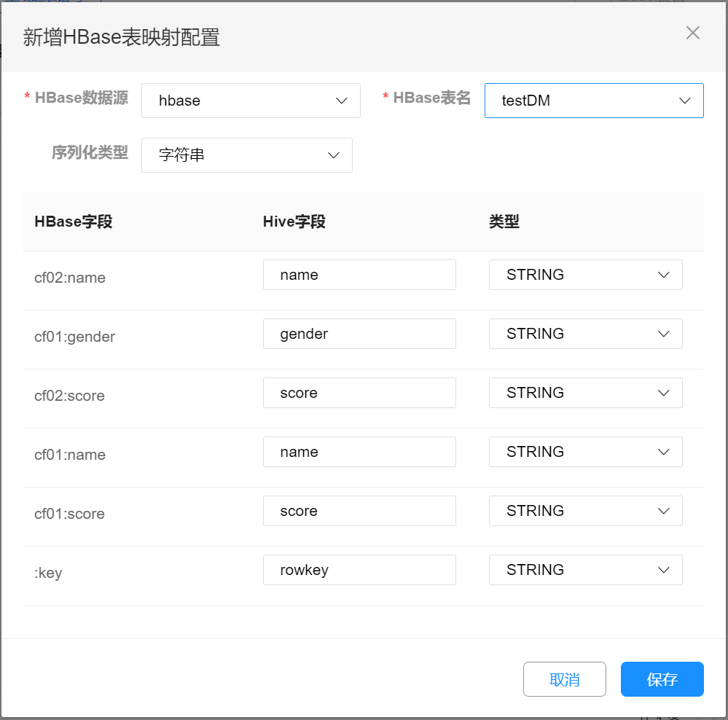Focus the Hive field input for cf01:name
Screen dimensions: 728x720
pos(359,452)
